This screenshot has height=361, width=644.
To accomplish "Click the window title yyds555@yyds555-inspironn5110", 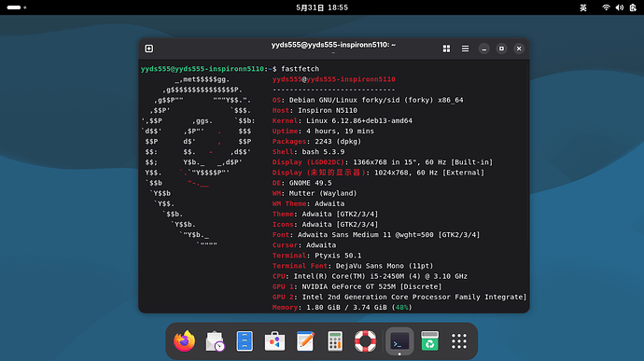I will tap(333, 45).
